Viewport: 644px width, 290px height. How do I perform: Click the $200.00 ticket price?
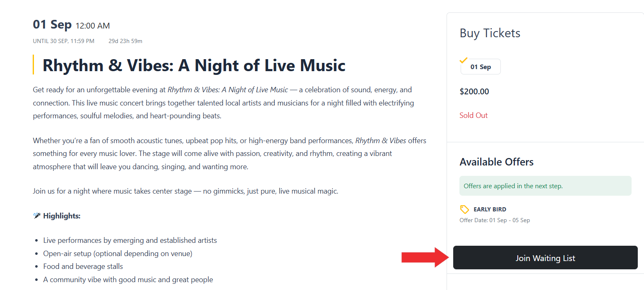pyautogui.click(x=474, y=91)
